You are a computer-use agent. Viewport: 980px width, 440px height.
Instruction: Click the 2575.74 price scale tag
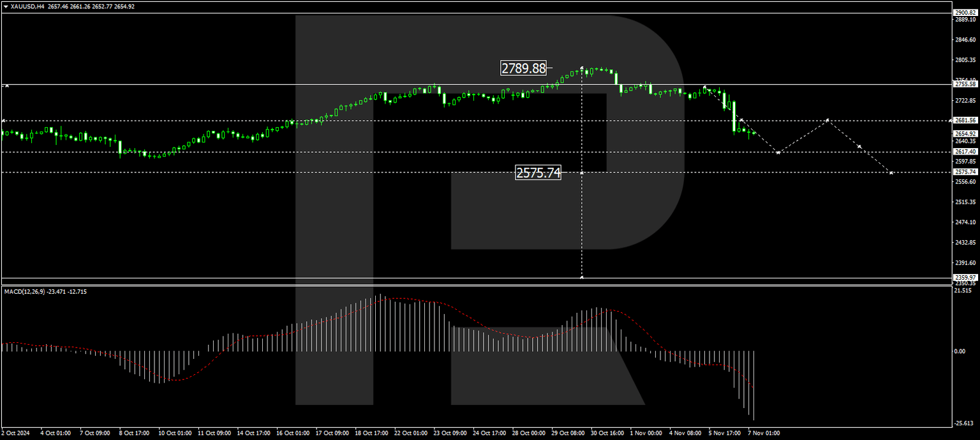pos(965,172)
